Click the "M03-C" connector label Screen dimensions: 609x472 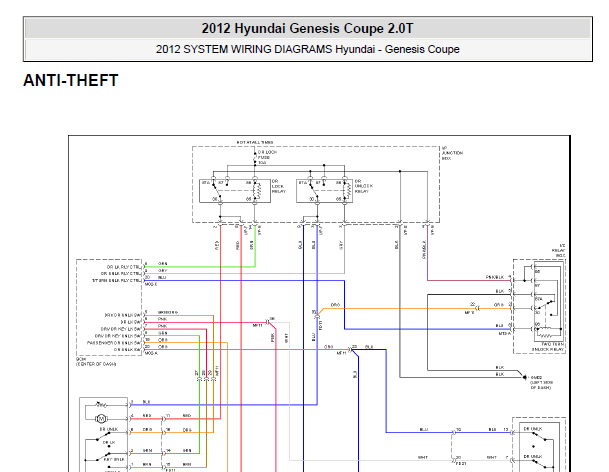(151, 284)
